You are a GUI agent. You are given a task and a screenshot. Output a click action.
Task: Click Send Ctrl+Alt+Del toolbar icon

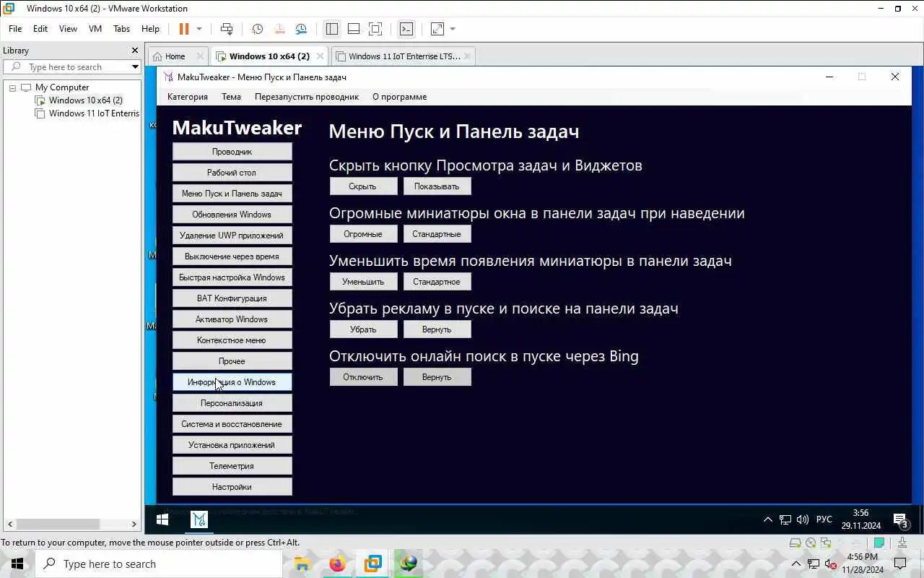tap(227, 29)
